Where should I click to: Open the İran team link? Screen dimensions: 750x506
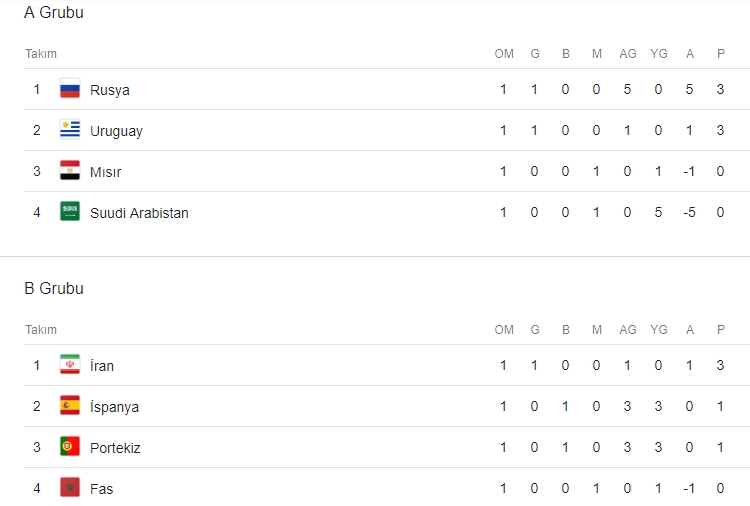point(102,366)
